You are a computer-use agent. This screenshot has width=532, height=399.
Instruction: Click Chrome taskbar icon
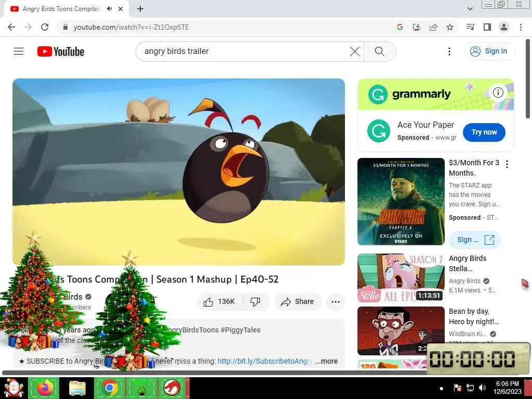pos(109,388)
